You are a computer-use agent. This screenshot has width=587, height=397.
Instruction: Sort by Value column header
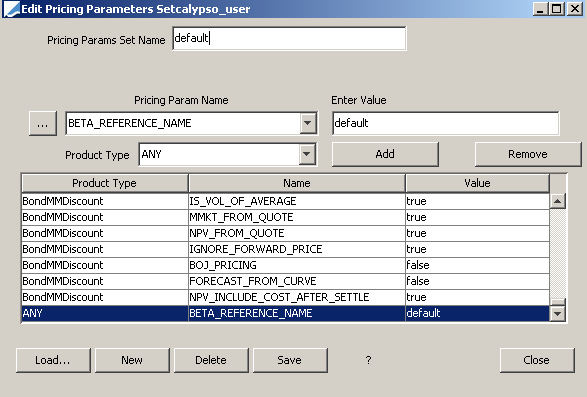(477, 183)
